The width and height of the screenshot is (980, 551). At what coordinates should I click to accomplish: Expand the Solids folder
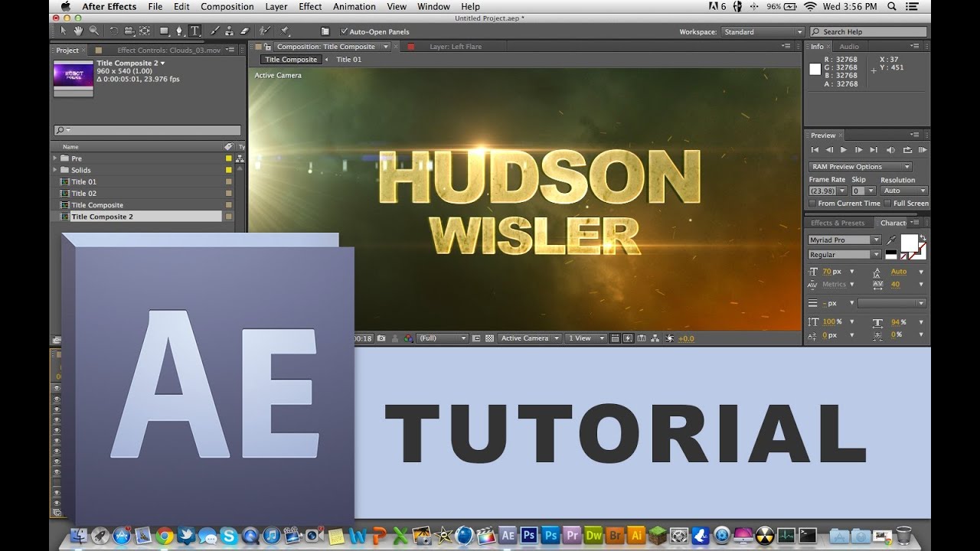(x=55, y=170)
